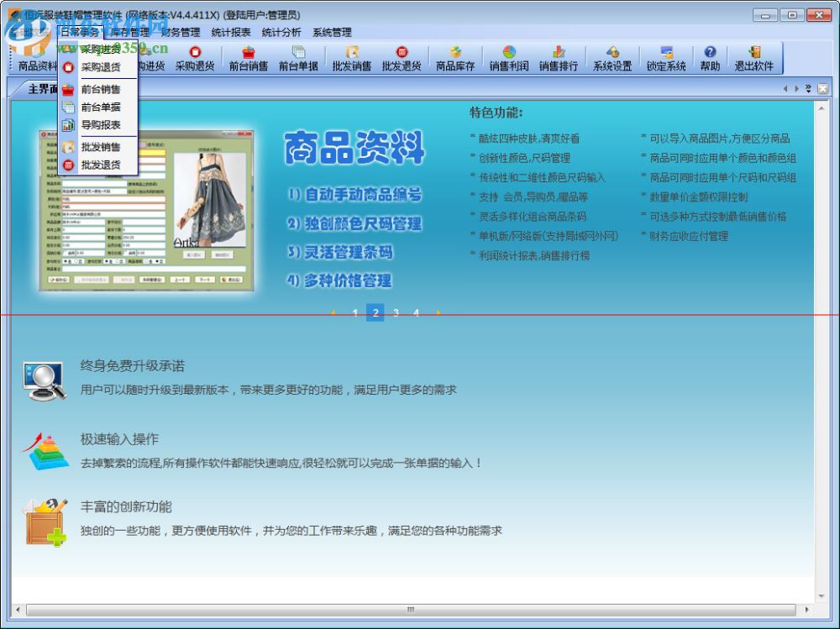The height and width of the screenshot is (629, 840).
Task: Choose 采购退货 in dropdown menu
Action: (100, 67)
